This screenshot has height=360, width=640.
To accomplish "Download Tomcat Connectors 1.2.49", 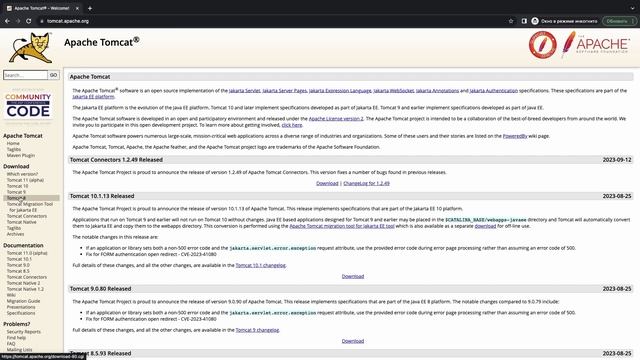I will tap(327, 183).
